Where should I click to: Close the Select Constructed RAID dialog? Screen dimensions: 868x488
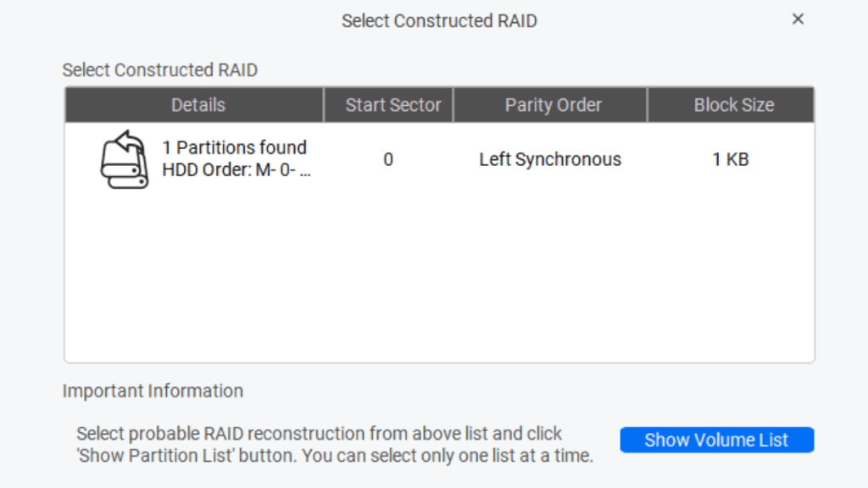pyautogui.click(x=798, y=19)
